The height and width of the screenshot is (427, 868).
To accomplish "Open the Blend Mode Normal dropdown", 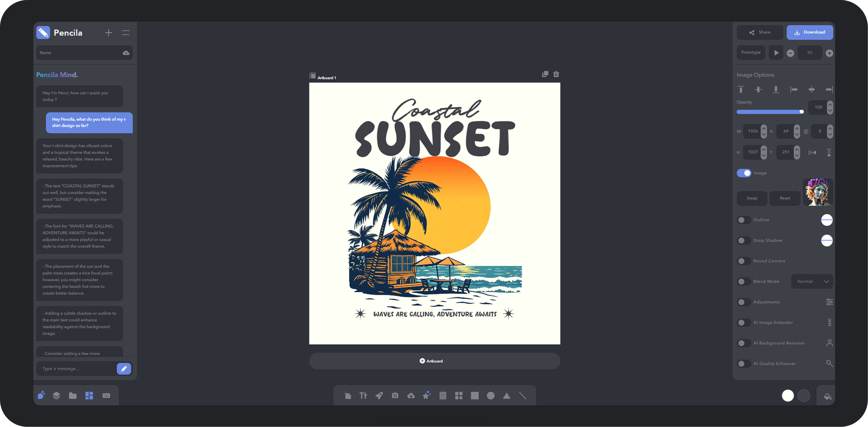I will (x=812, y=281).
